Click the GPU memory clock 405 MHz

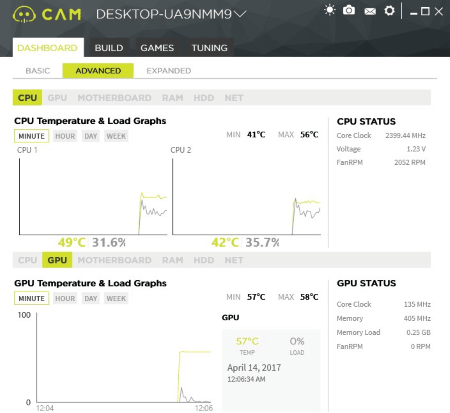417,318
